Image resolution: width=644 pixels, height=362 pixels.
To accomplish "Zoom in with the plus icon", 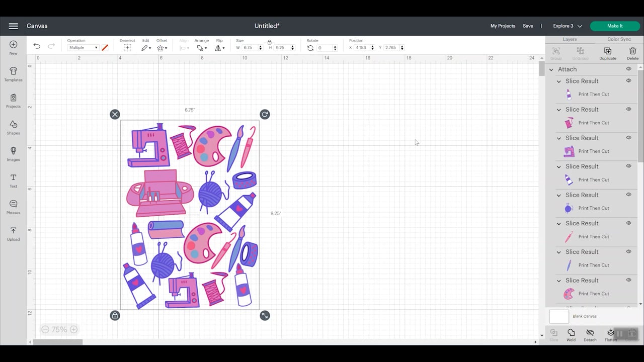I will coord(73,329).
